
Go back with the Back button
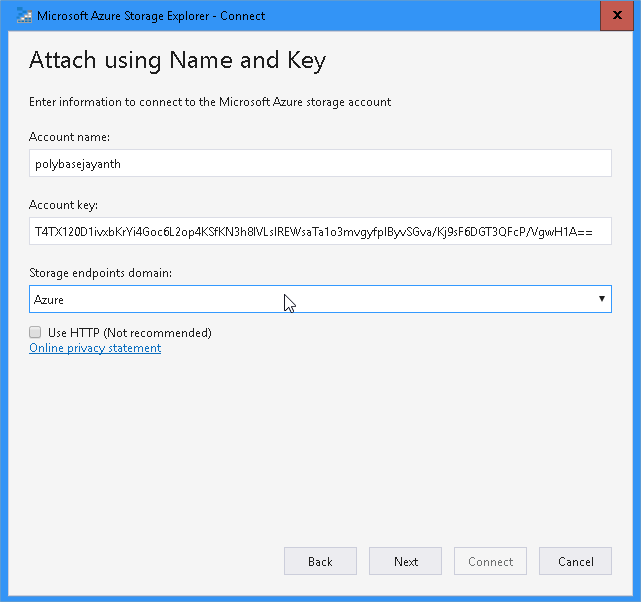[x=320, y=561]
